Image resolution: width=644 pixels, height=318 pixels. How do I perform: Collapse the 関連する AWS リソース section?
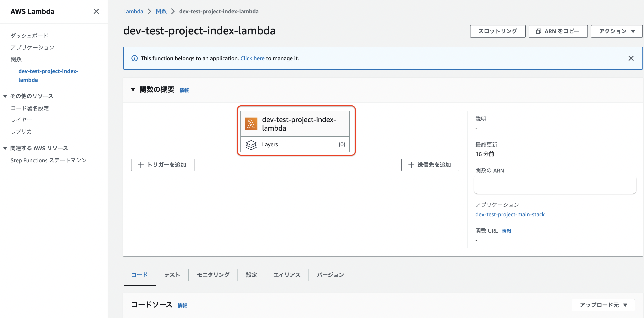pos(5,148)
